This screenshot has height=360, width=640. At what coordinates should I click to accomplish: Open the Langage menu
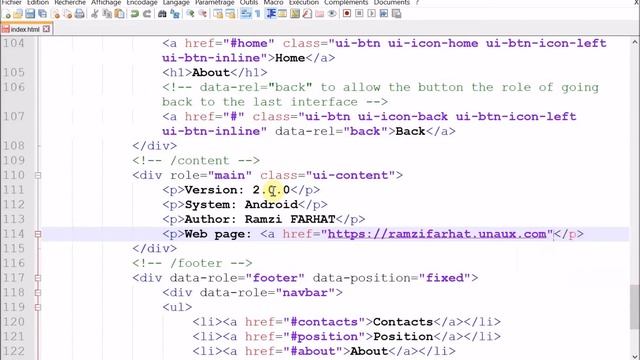pos(176,2)
